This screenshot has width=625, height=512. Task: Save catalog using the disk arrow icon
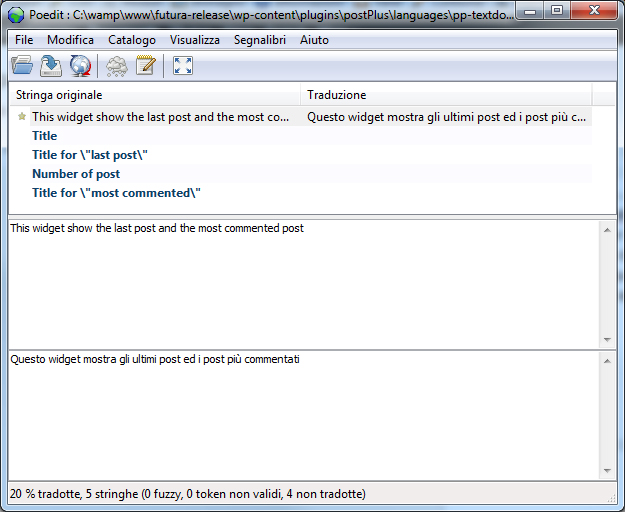pos(51,65)
